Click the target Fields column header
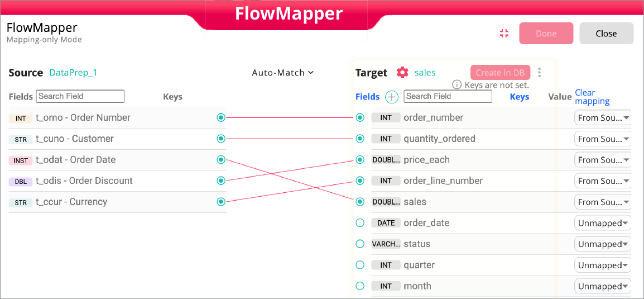Screen dimensions: 644x299 [367, 97]
